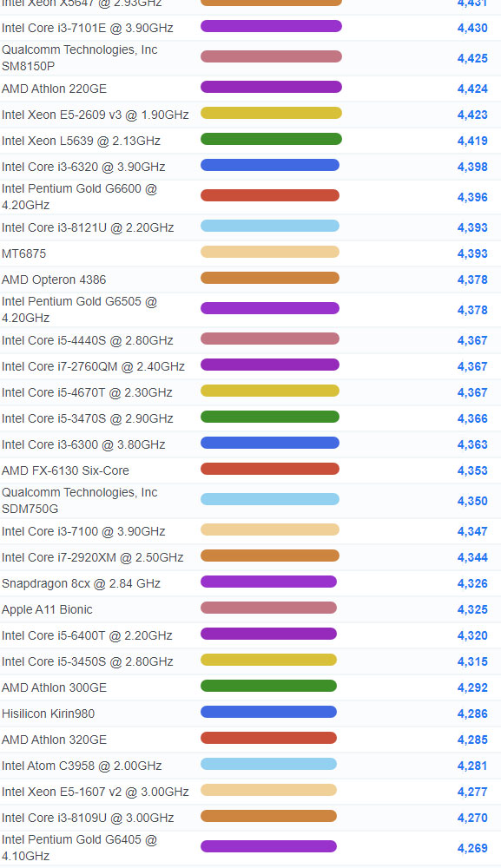The width and height of the screenshot is (501, 868).
Task: Select Intel Core i5-3470S @ 2.90GHz
Action: click(88, 418)
